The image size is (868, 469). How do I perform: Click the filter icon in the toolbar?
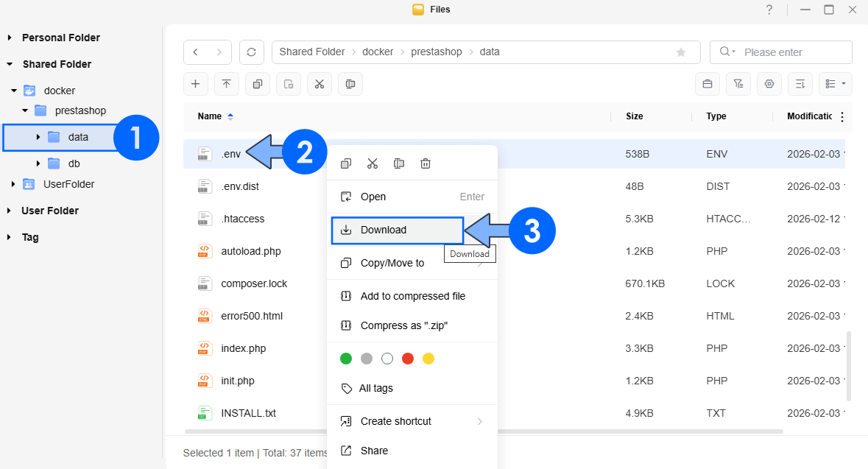738,84
